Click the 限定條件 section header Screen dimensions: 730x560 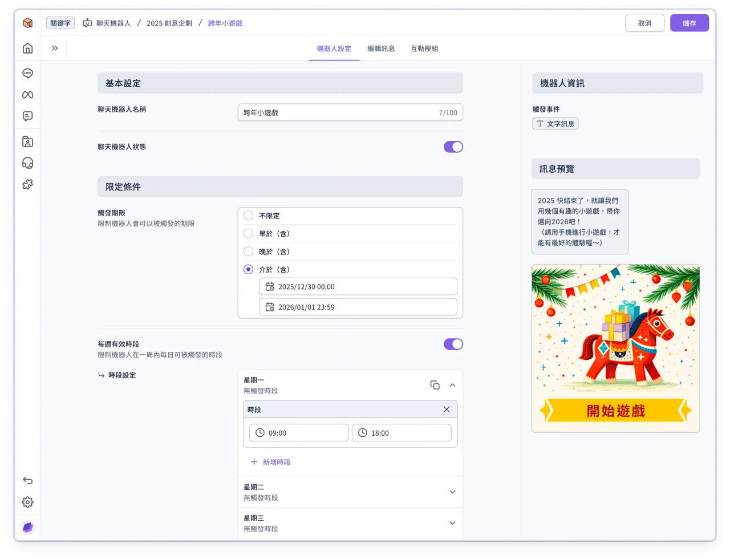tap(280, 186)
